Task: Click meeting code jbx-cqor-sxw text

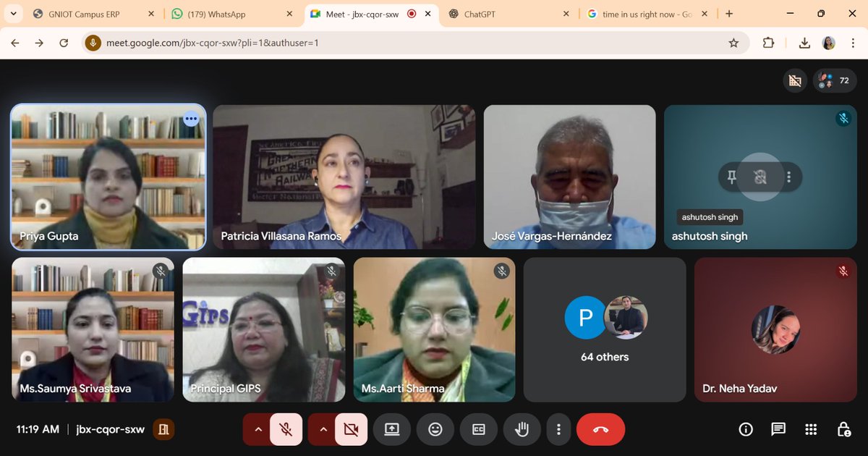Action: (x=111, y=429)
